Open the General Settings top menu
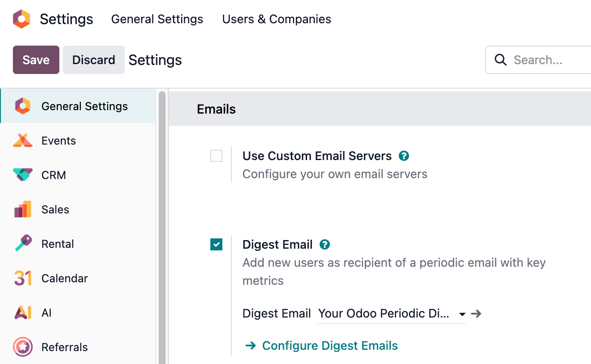This screenshot has width=591, height=364. [x=157, y=19]
